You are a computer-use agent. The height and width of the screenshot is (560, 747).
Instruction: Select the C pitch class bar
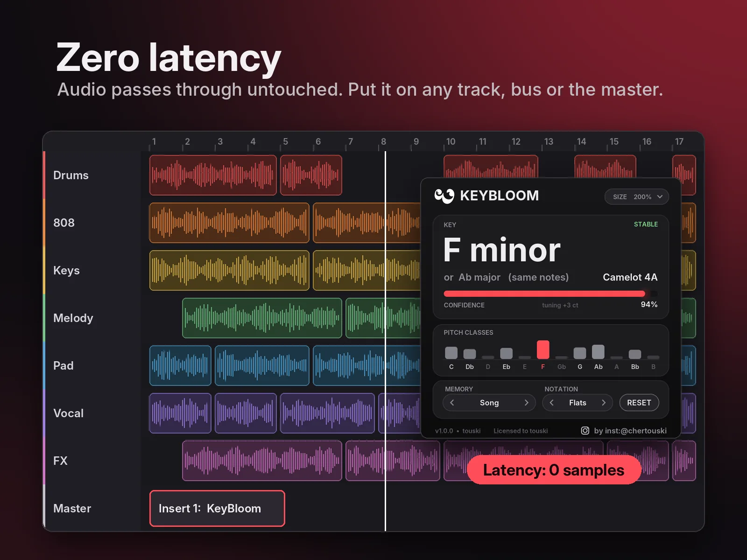coord(451,352)
